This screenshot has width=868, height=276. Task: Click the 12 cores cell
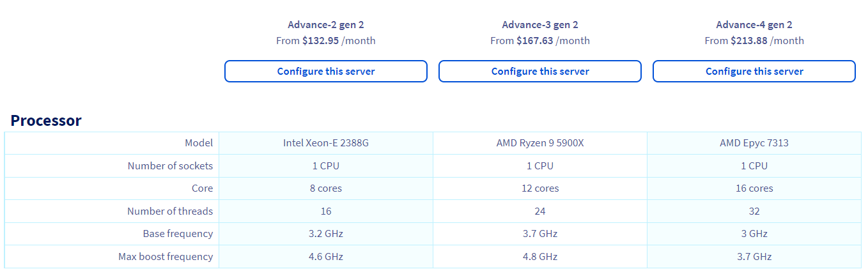point(540,188)
